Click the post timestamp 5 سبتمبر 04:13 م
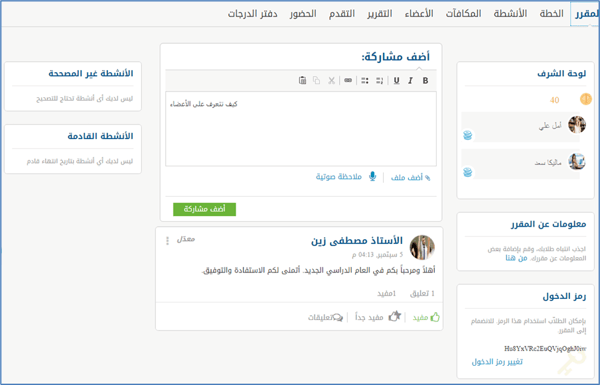The image size is (600, 385). pos(377,255)
